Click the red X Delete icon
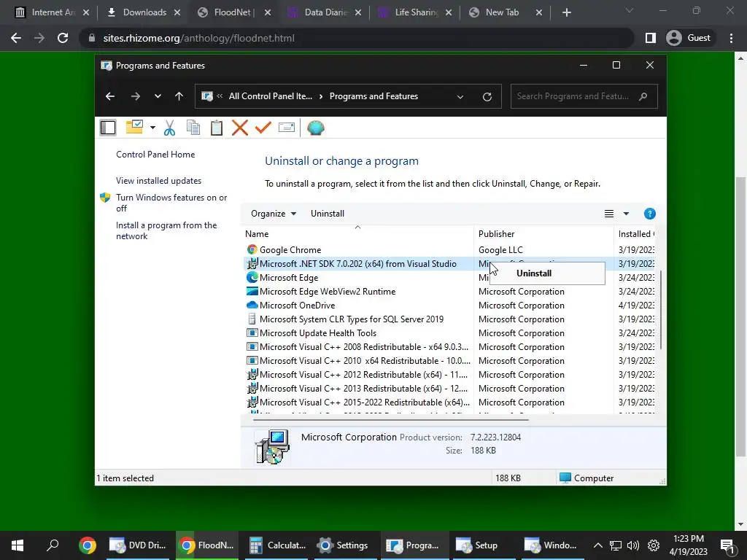747x560 pixels. (x=239, y=128)
